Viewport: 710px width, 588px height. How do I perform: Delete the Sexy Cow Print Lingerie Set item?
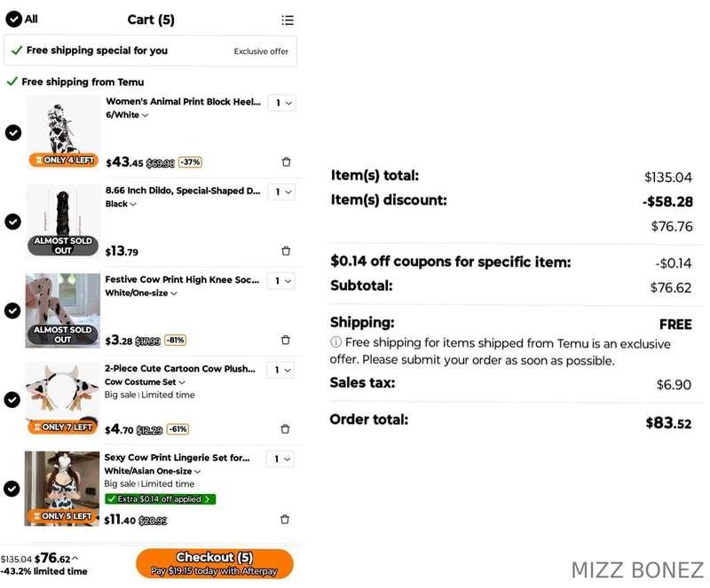click(x=284, y=519)
